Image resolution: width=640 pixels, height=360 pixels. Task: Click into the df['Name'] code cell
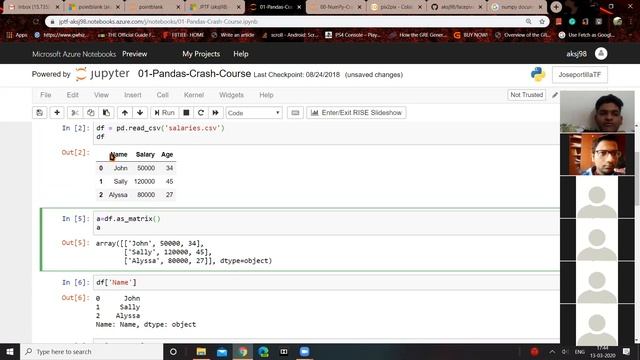[327, 282]
